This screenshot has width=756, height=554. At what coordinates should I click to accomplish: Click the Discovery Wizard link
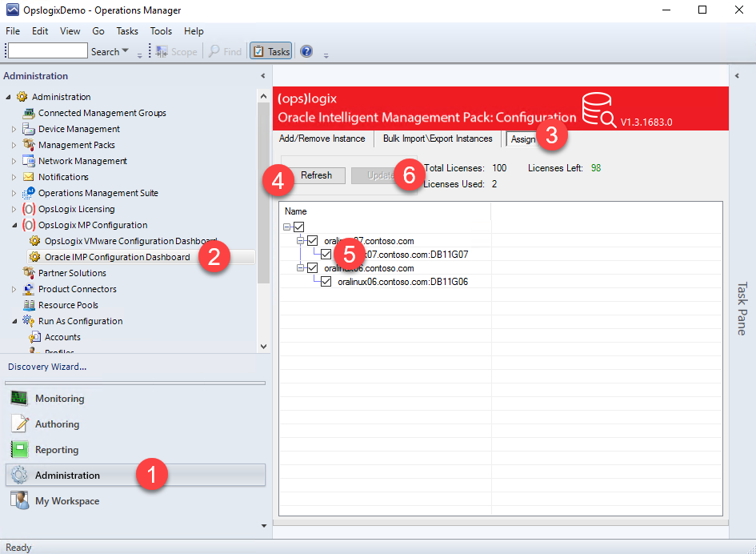point(47,367)
